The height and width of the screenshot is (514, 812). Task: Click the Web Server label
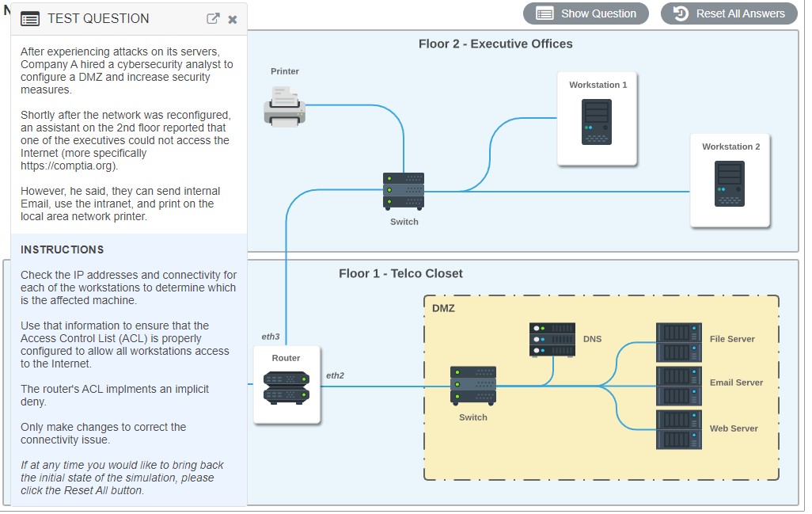click(734, 428)
